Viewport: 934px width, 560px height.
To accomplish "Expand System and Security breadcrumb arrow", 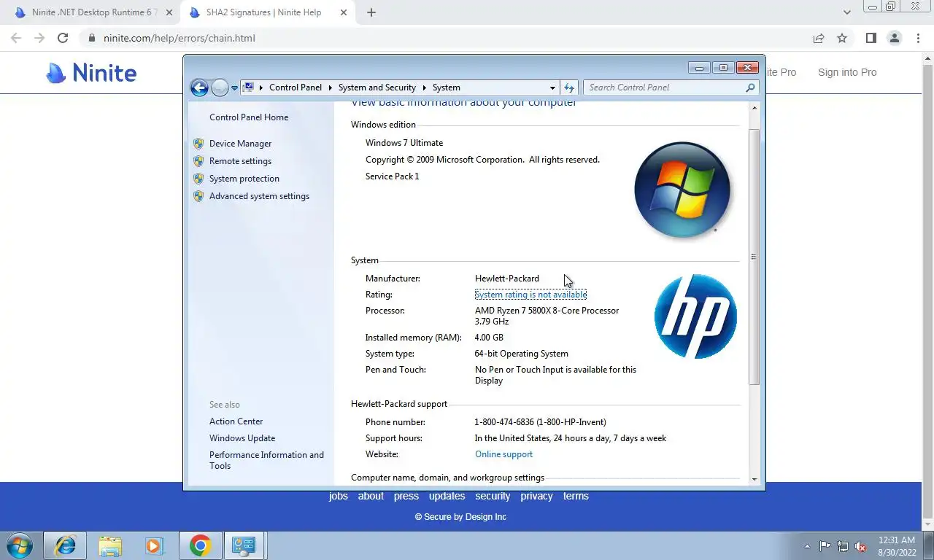I will [425, 87].
